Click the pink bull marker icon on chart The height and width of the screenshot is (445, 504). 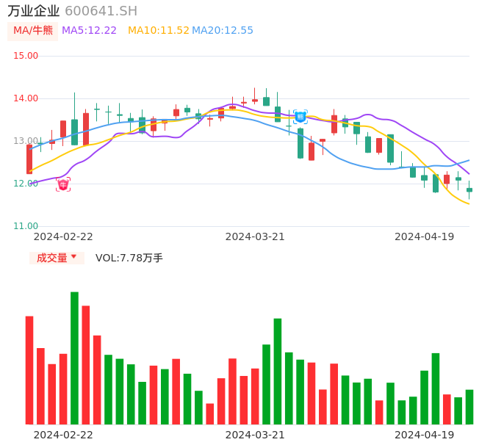pos(63,184)
